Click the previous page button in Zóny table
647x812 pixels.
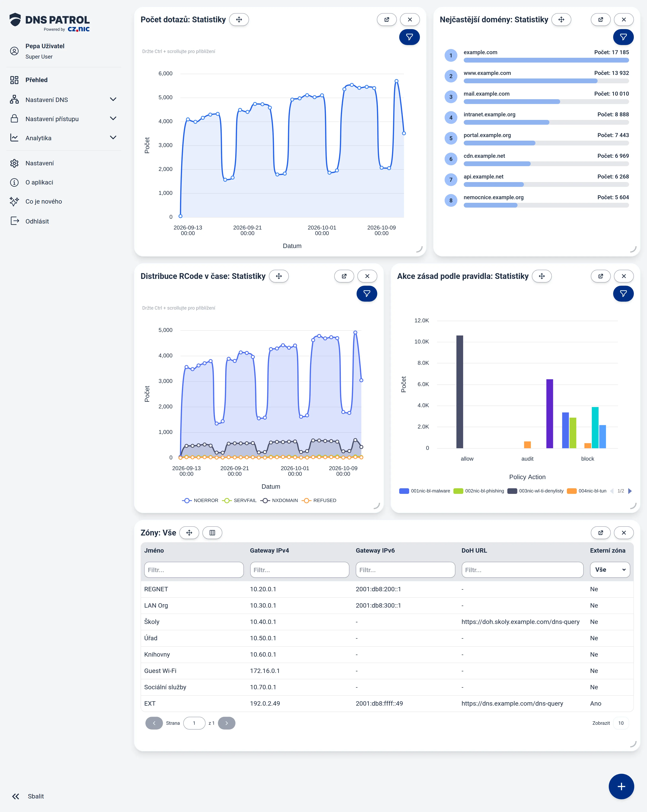click(x=154, y=723)
